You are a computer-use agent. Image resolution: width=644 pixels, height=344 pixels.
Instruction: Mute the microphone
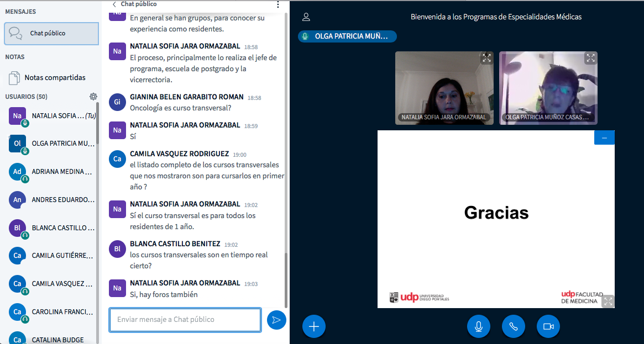(478, 326)
